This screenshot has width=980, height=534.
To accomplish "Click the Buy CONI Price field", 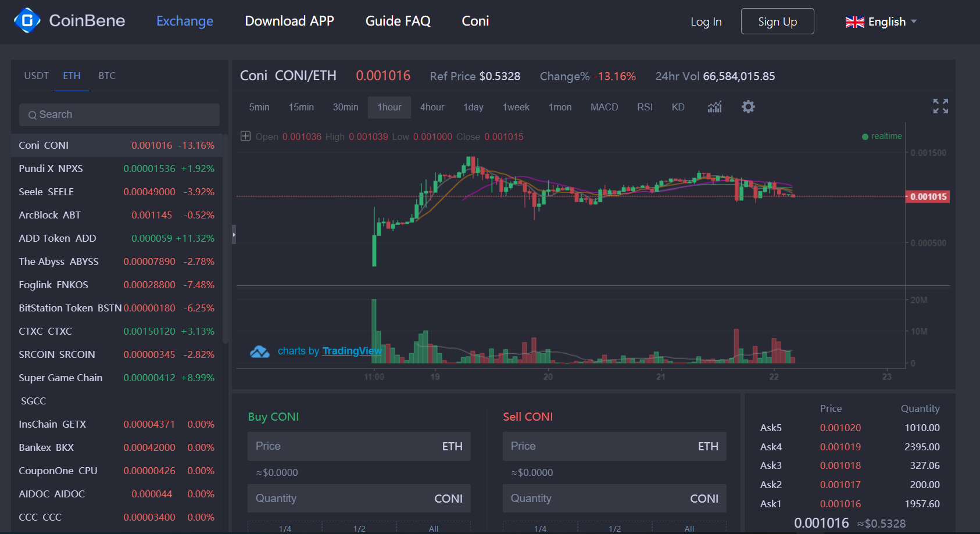I will (x=359, y=446).
